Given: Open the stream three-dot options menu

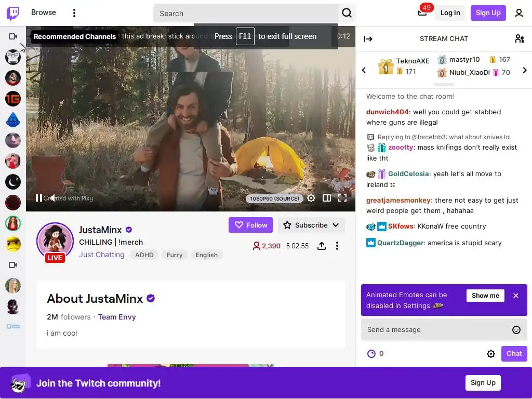Looking at the screenshot, I should click(x=337, y=246).
